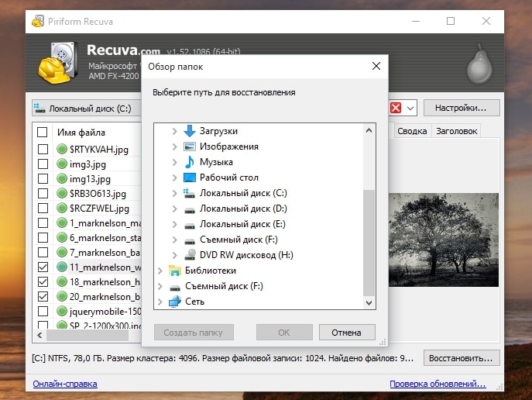Viewport: 532px width, 400px height.
Task: Check the jquerymobile-150 file checkbox
Action: tap(43, 311)
